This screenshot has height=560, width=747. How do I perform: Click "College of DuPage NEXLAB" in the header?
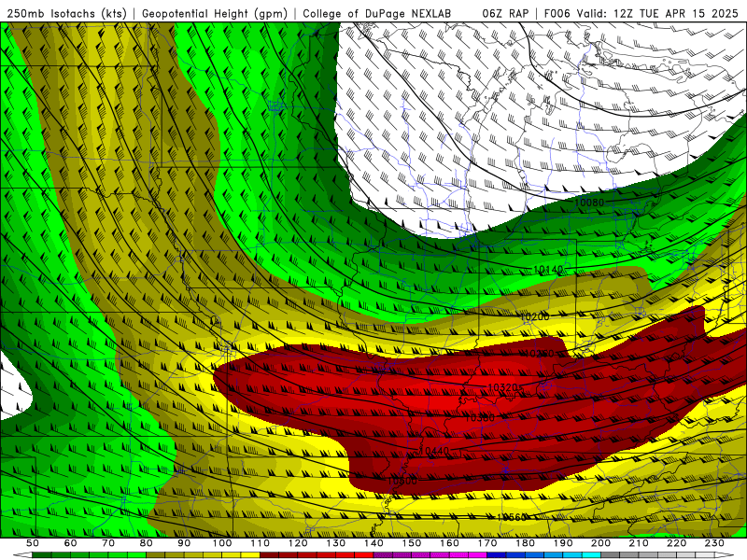coord(376,13)
